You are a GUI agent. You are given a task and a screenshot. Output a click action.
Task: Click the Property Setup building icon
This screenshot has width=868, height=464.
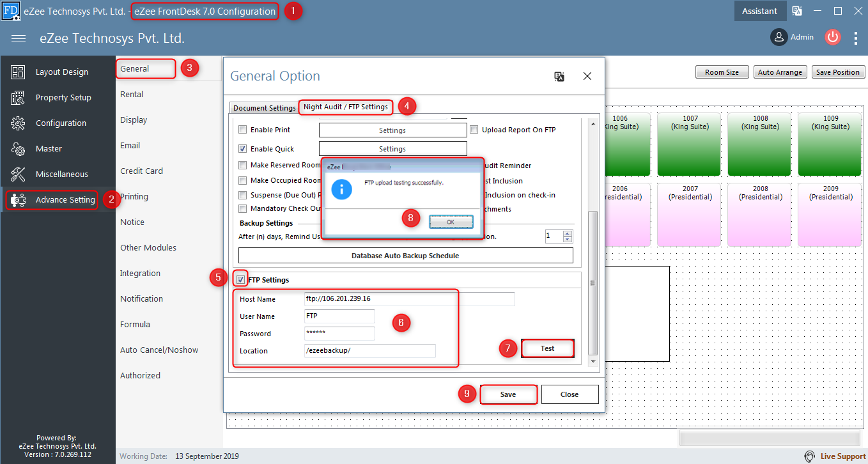18,98
